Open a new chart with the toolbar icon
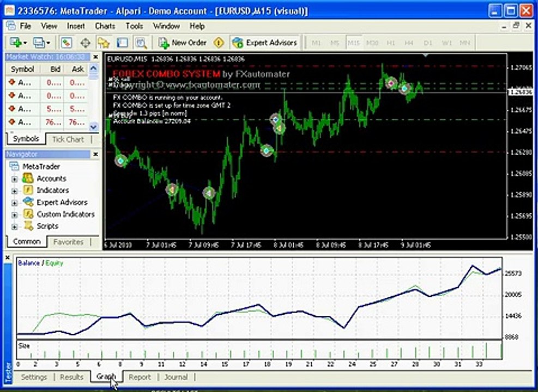538x392 pixels. click(16, 43)
